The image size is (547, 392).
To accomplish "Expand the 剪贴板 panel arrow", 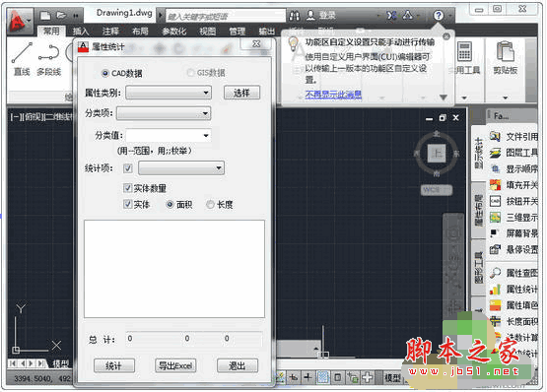I will tap(506, 98).
